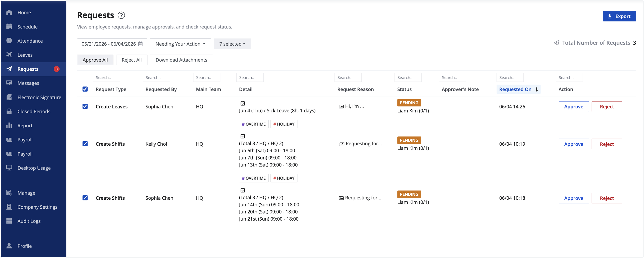
Task: Click the Electronic Signature pen icon
Action: pyautogui.click(x=9, y=97)
